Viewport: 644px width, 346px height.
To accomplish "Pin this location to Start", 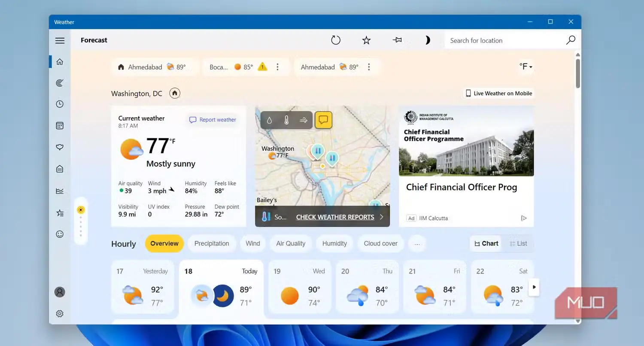I will [x=397, y=40].
